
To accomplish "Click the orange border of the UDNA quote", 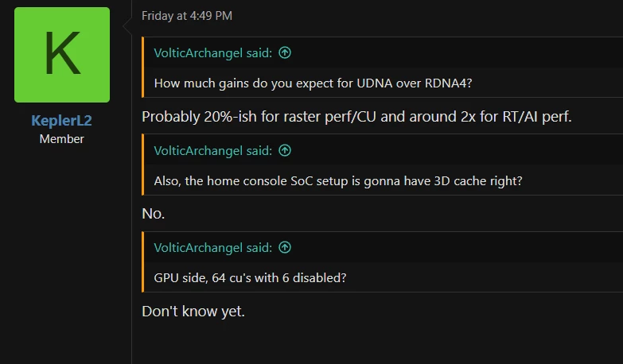I will [x=143, y=68].
